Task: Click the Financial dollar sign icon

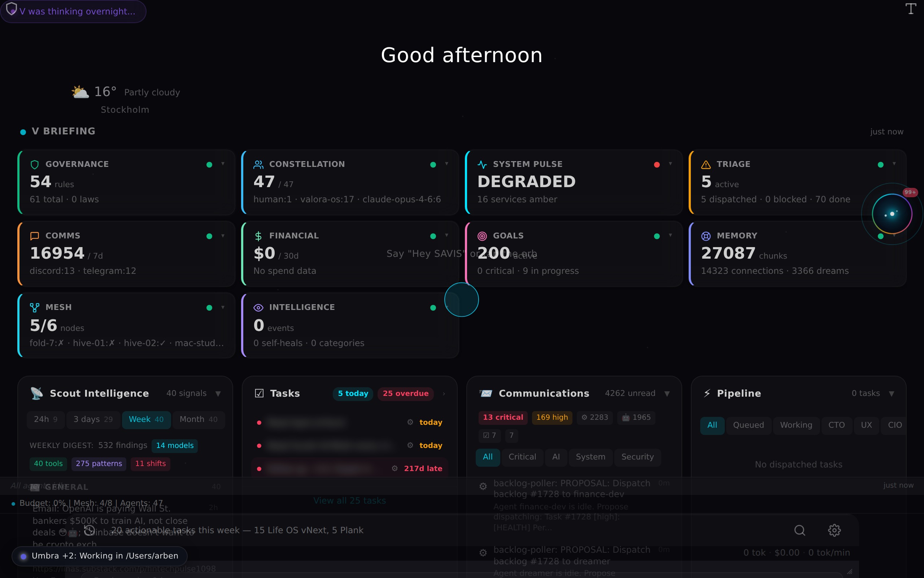Action: tap(258, 236)
